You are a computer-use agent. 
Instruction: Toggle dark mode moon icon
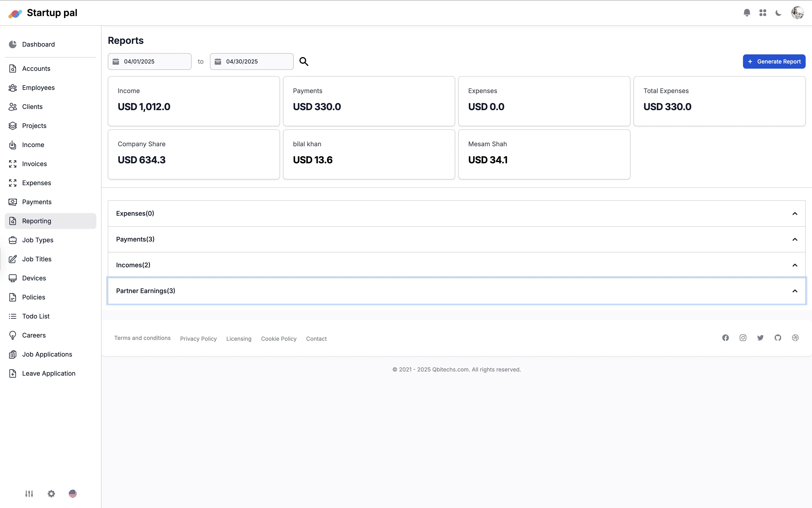(x=778, y=13)
